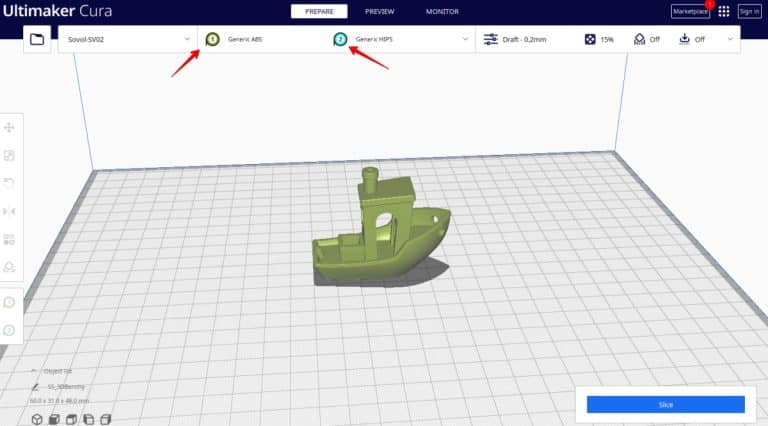Switch to right side view
The height and width of the screenshot is (426, 768).
pyautogui.click(x=105, y=419)
